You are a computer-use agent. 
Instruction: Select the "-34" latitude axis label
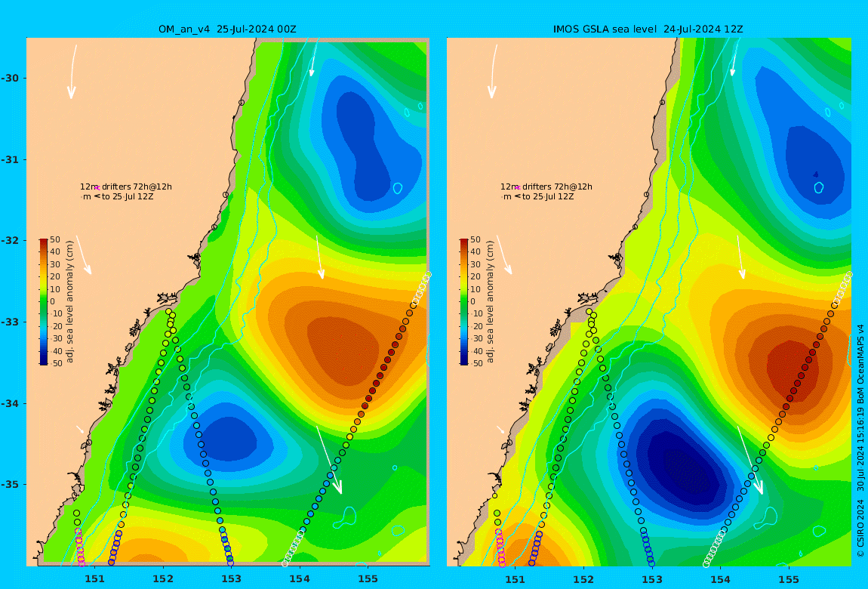[9, 403]
